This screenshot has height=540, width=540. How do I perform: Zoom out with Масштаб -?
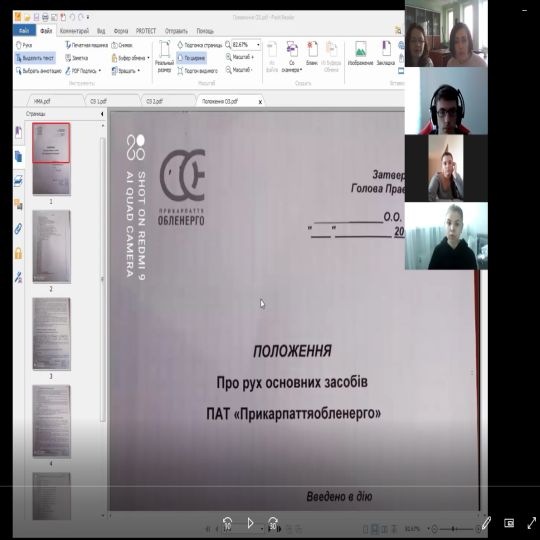(239, 70)
